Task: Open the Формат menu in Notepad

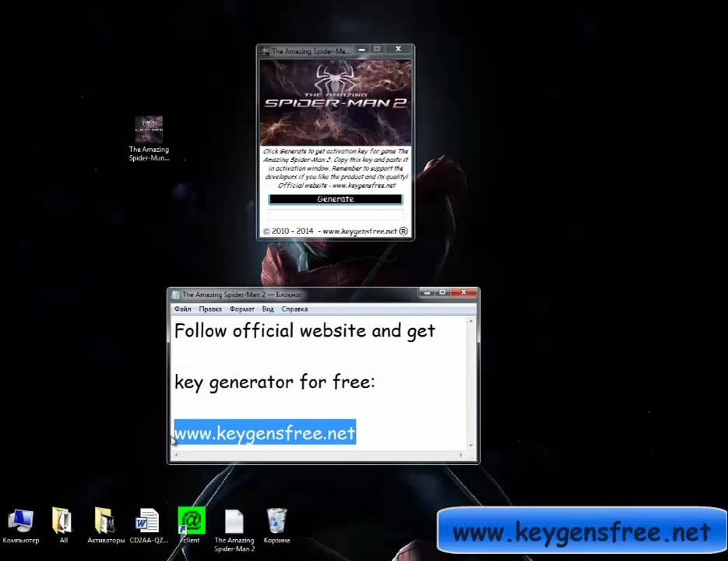Action: click(x=242, y=309)
